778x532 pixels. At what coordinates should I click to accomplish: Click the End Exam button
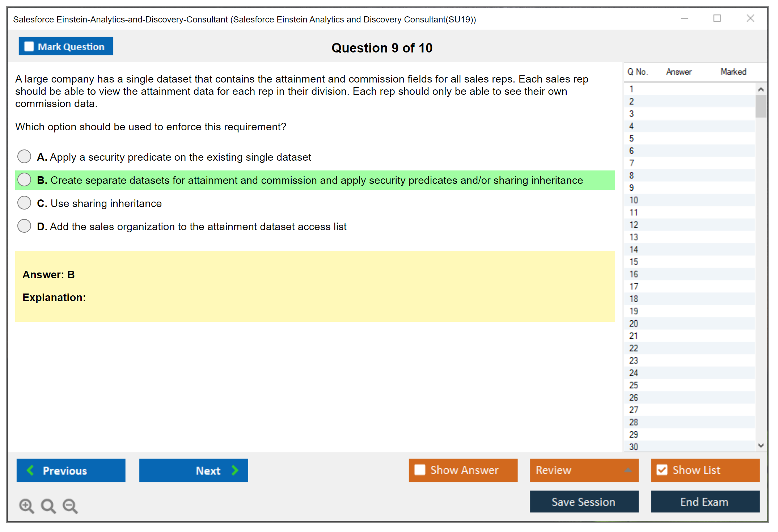click(x=705, y=502)
